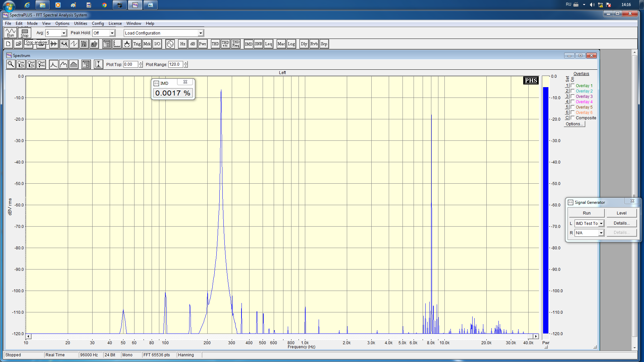
Task: Open the Calibration icon next to Trig
Action: (x=127, y=44)
